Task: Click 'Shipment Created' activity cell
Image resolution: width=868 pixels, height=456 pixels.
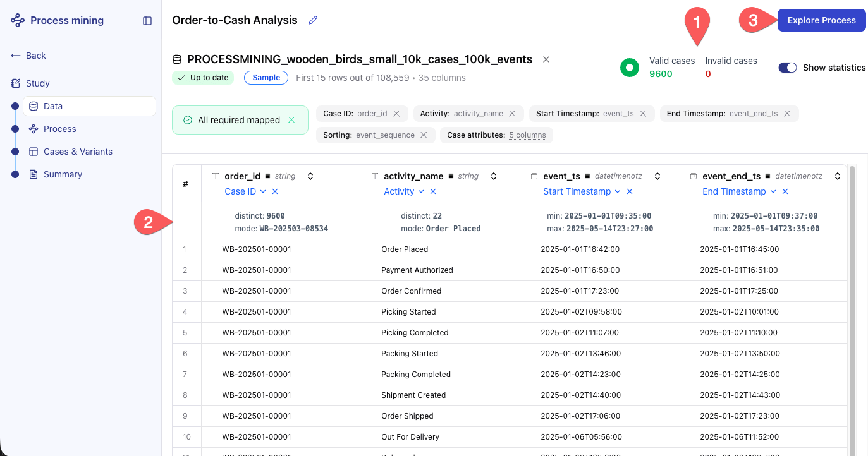Action: [x=413, y=395]
